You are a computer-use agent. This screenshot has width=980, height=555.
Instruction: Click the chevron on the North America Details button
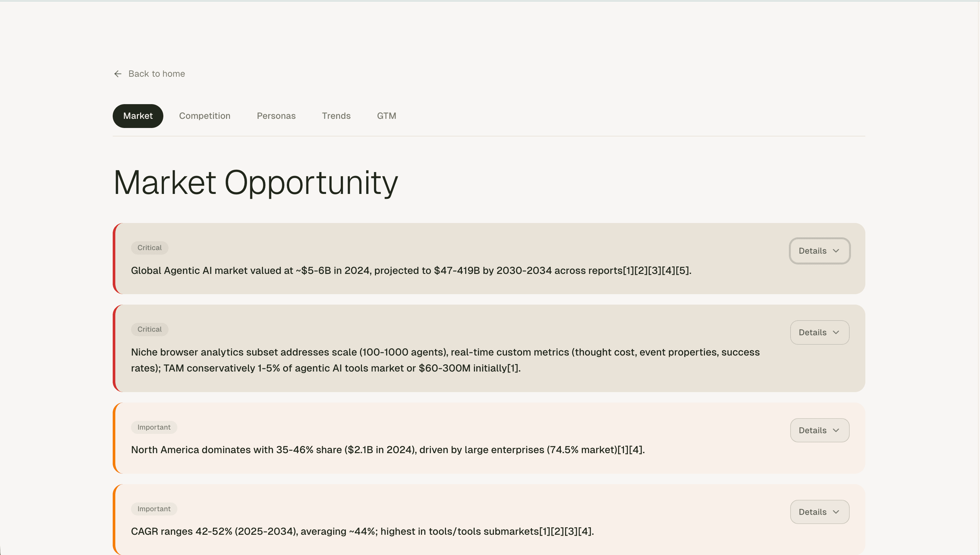pos(837,430)
